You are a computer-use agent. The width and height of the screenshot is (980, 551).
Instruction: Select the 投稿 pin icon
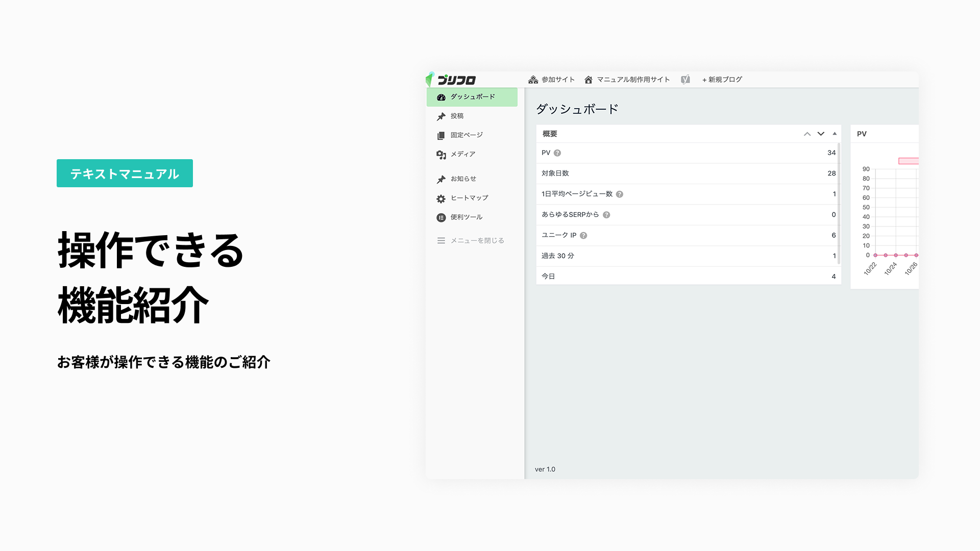tap(440, 116)
